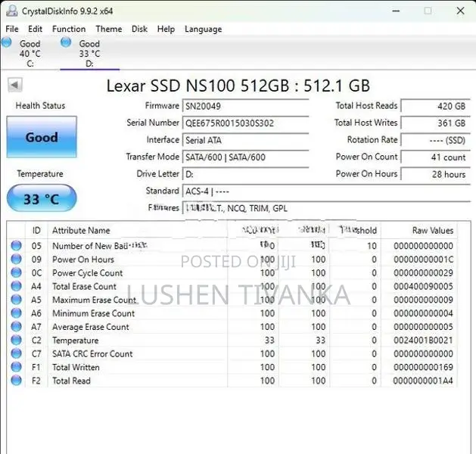Viewport: 476px width, 454px height.
Task: Click the Firmware field SN20049
Action: coord(246,106)
